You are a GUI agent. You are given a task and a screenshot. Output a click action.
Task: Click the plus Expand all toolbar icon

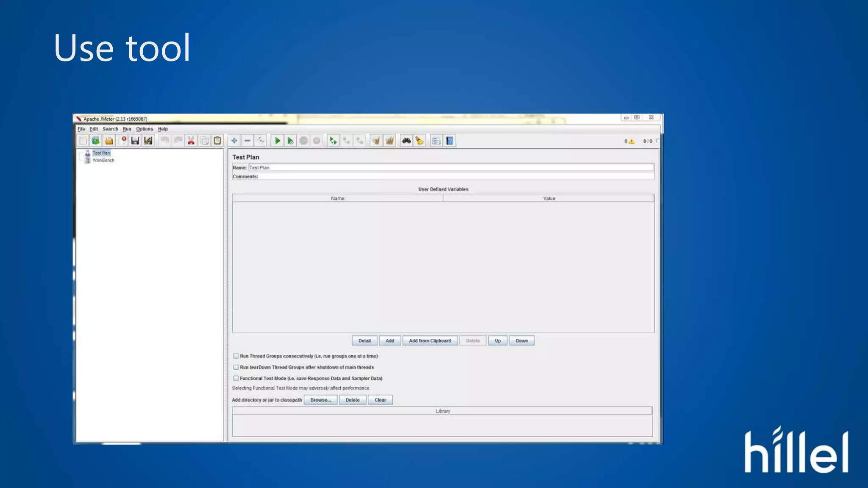(234, 141)
